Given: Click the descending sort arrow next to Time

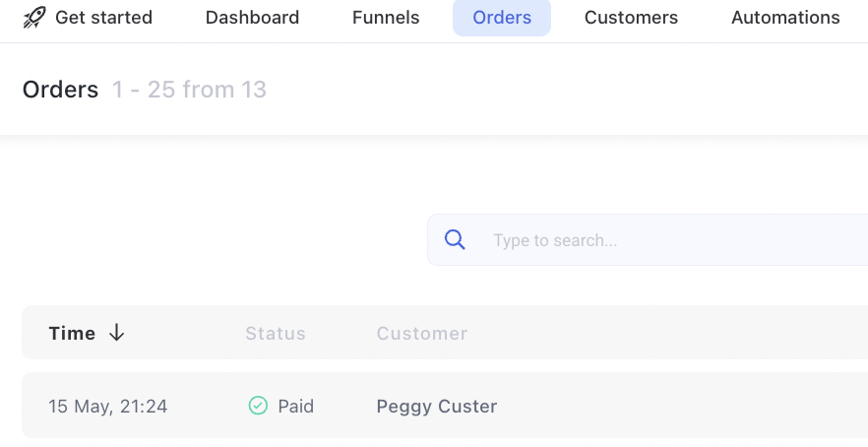Looking at the screenshot, I should (116, 333).
